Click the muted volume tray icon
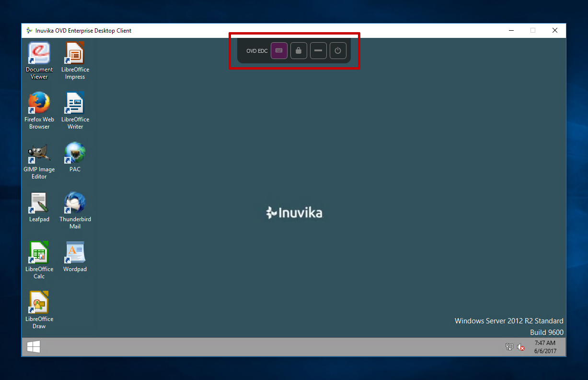Screen dimensions: 588x380 point(521,347)
